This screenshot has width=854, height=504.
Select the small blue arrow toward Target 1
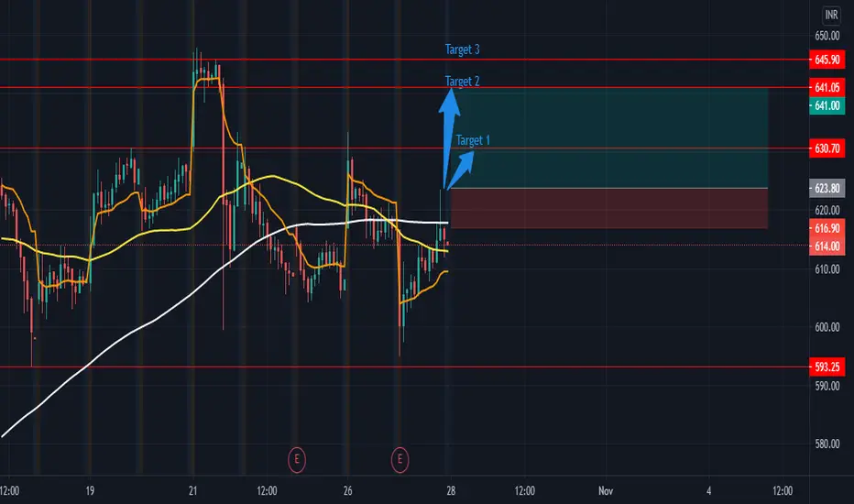(461, 170)
